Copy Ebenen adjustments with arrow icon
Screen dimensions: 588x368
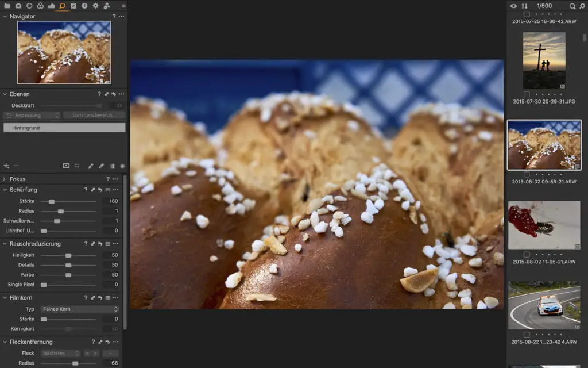click(x=106, y=94)
